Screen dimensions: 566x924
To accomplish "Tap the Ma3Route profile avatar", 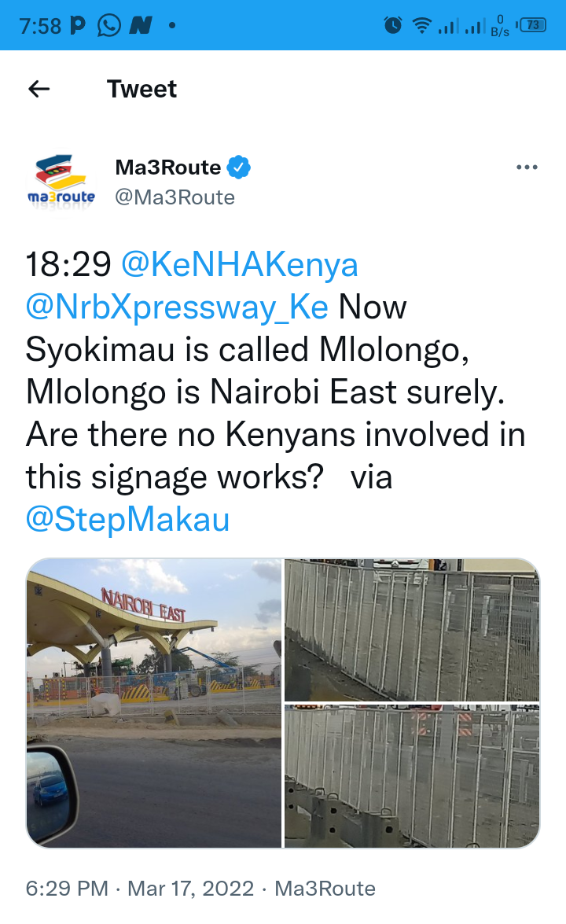I will pyautogui.click(x=61, y=182).
